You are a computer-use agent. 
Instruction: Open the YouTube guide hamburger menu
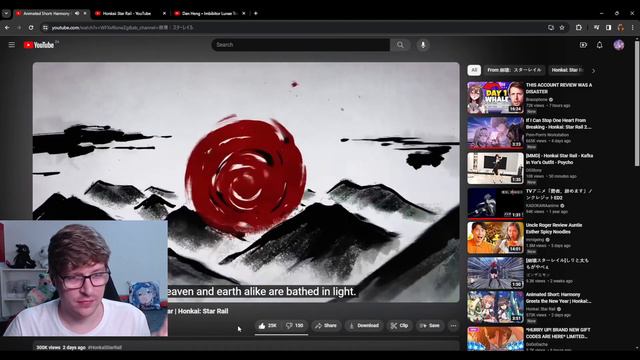11,44
